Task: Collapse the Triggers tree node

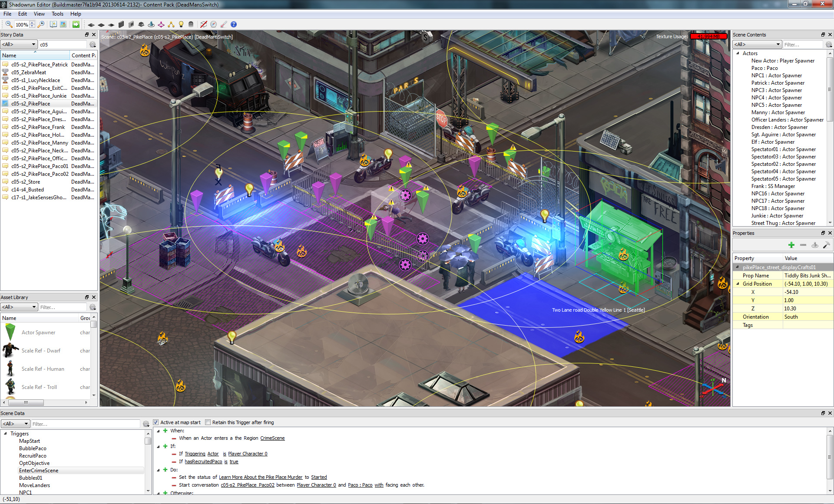Action: coord(5,434)
